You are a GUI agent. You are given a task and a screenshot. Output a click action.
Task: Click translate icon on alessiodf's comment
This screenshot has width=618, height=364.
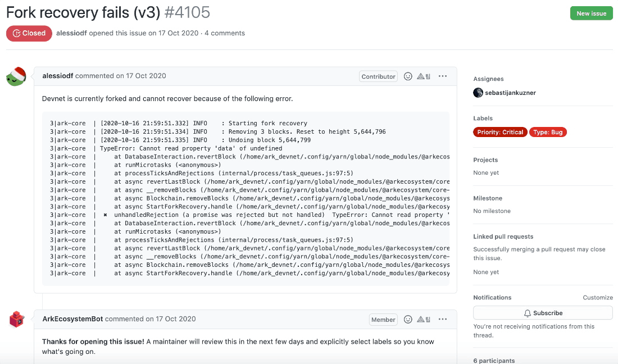(x=424, y=76)
